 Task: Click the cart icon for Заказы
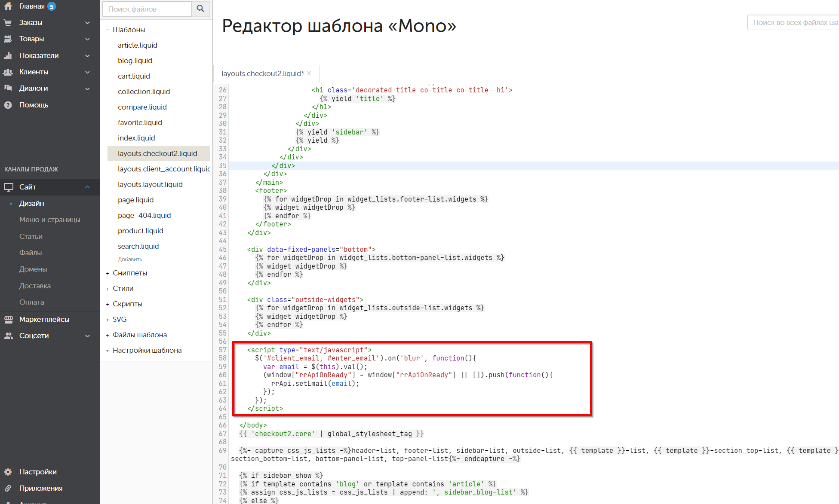pos(8,23)
